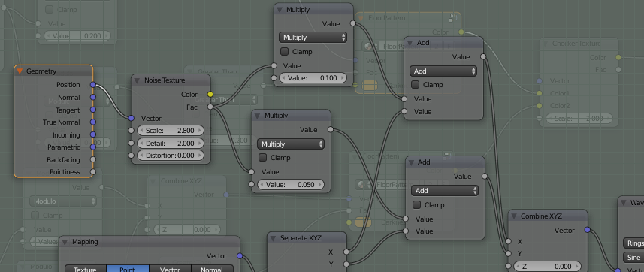This screenshot has width=644, height=272.
Task: Select the Texture tab in Mapping node
Action: (86, 269)
